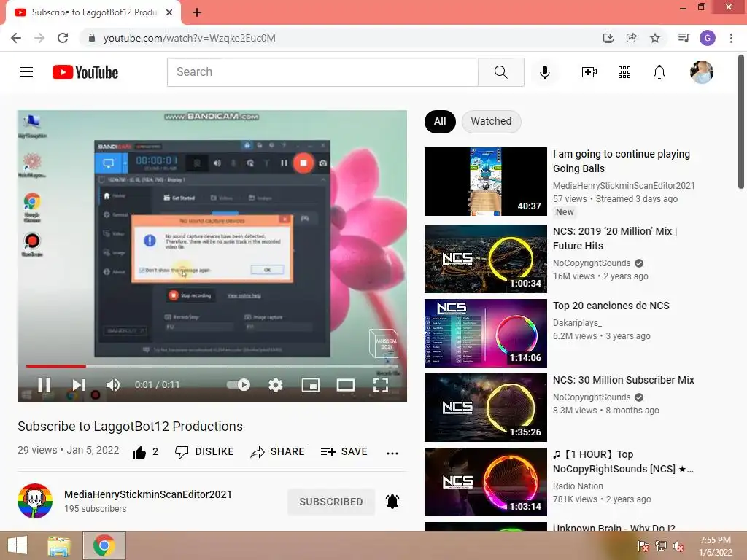
Task: Click the search magnifier button
Action: 500,72
